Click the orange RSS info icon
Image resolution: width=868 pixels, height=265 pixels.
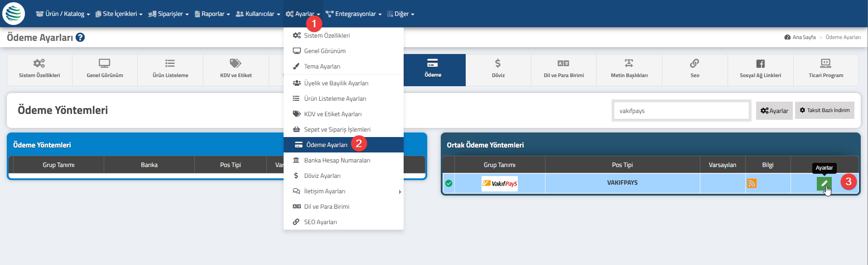pyautogui.click(x=752, y=183)
